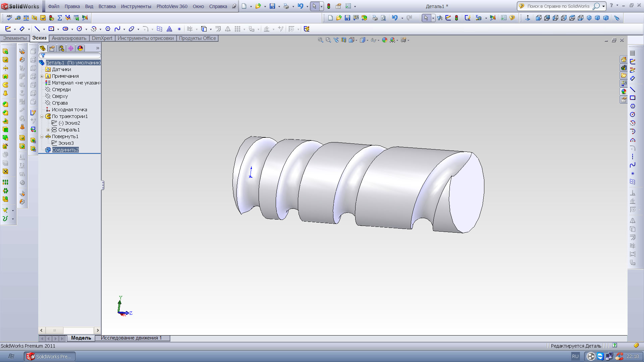Open the Исследование движения 1 tab
The height and width of the screenshot is (362, 644).
(x=131, y=338)
